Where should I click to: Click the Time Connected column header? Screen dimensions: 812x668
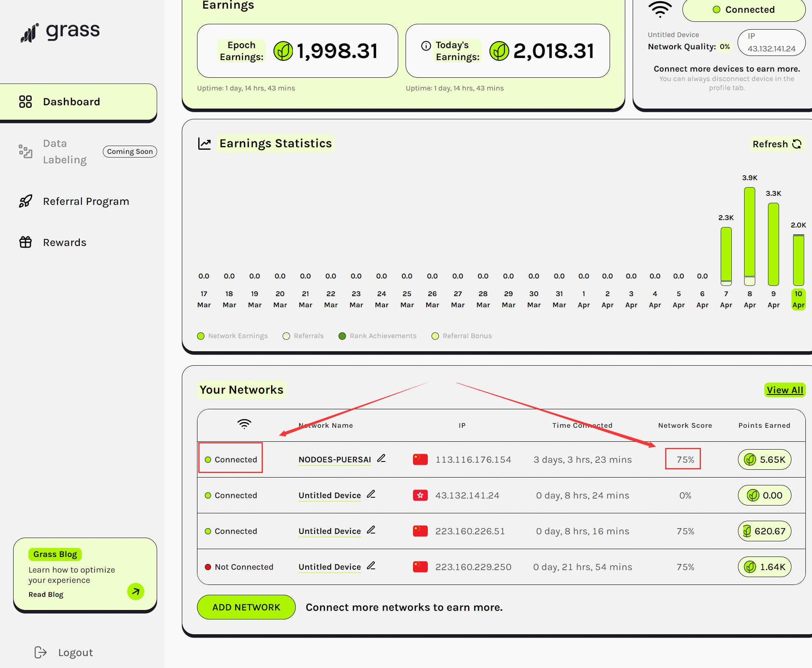point(582,425)
